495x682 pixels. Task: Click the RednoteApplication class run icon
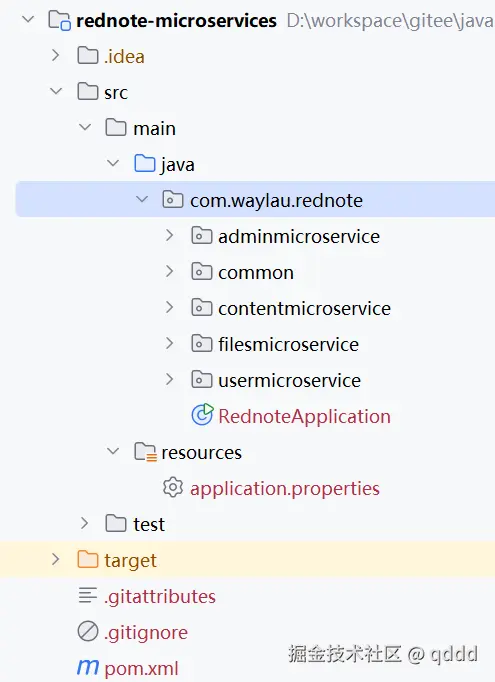[x=202, y=415]
